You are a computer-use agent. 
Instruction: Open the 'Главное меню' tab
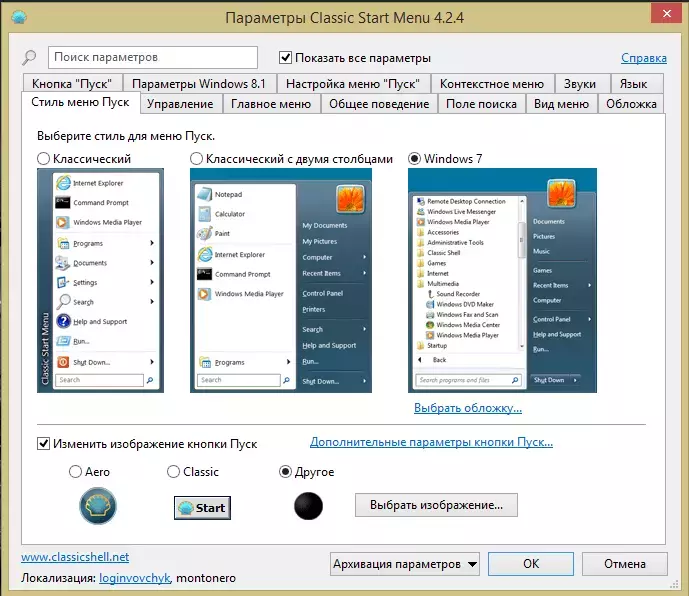tap(271, 104)
